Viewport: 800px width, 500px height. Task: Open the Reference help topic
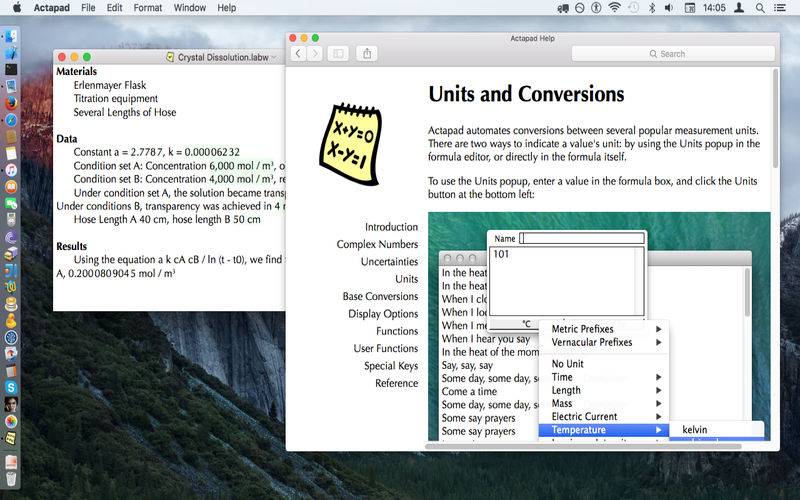396,383
